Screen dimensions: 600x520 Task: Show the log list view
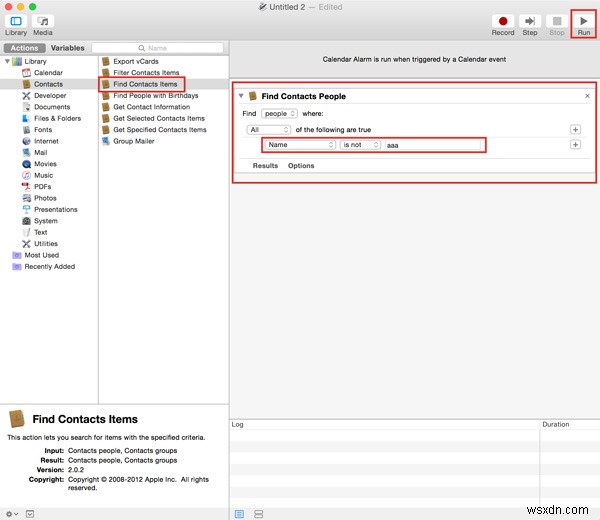click(x=240, y=514)
